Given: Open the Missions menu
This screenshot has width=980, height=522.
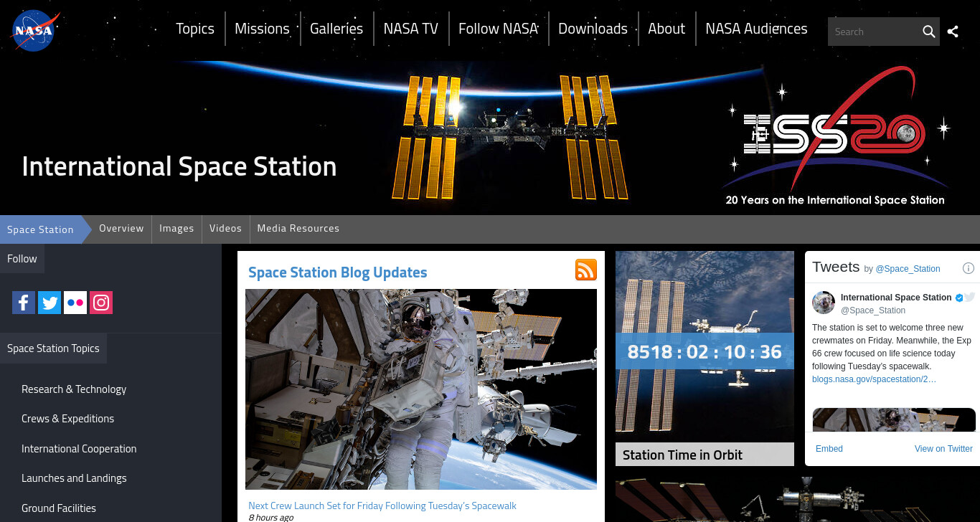Looking at the screenshot, I should pyautogui.click(x=262, y=29).
